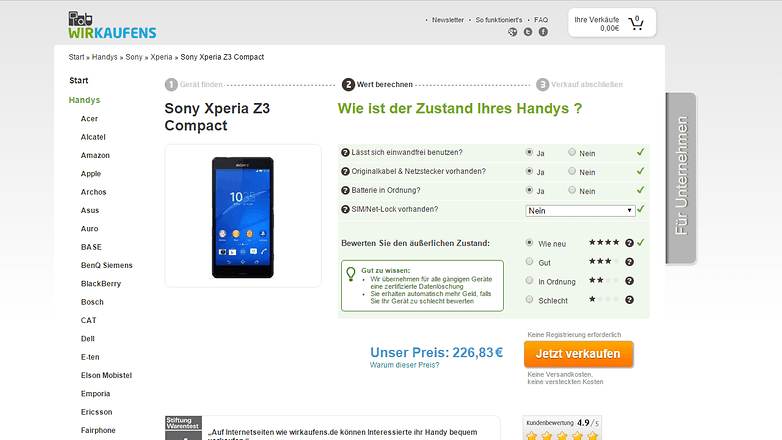
Task: Open 'Für Unternehmen' side tab
Action: click(681, 178)
